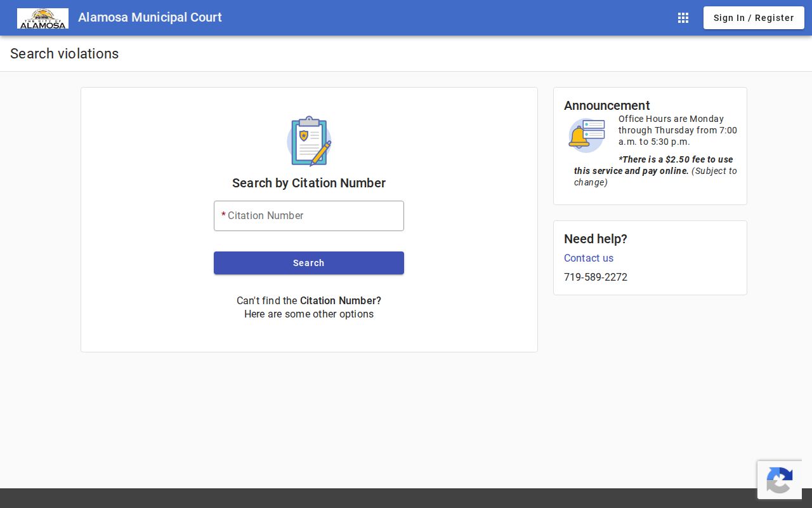
Task: Click the announcement bell icon
Action: point(586,135)
